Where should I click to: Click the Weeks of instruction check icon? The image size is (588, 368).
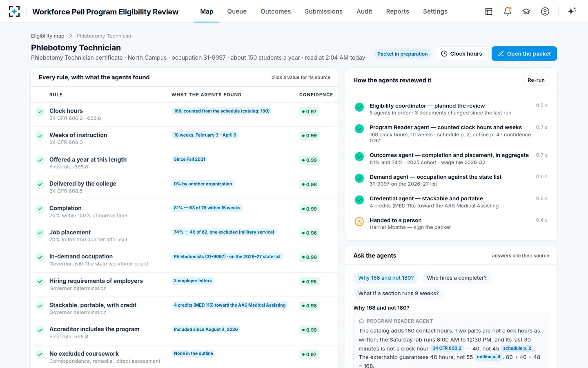[40, 136]
